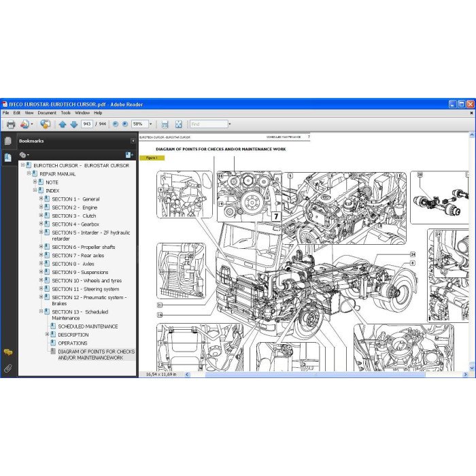Click the bookmark icon beside DIAGRAM OF POINTS
Image resolution: width=476 pixels, height=476 pixels.
tap(53, 352)
